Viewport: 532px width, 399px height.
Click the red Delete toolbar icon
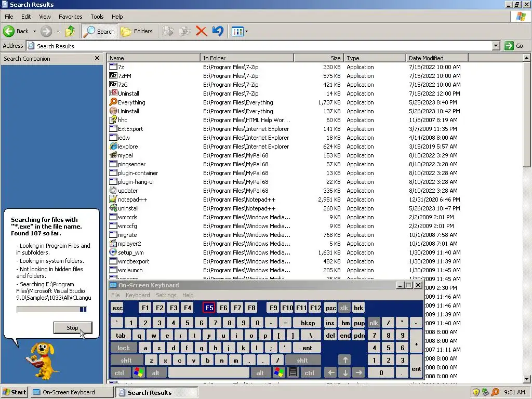pos(201,32)
